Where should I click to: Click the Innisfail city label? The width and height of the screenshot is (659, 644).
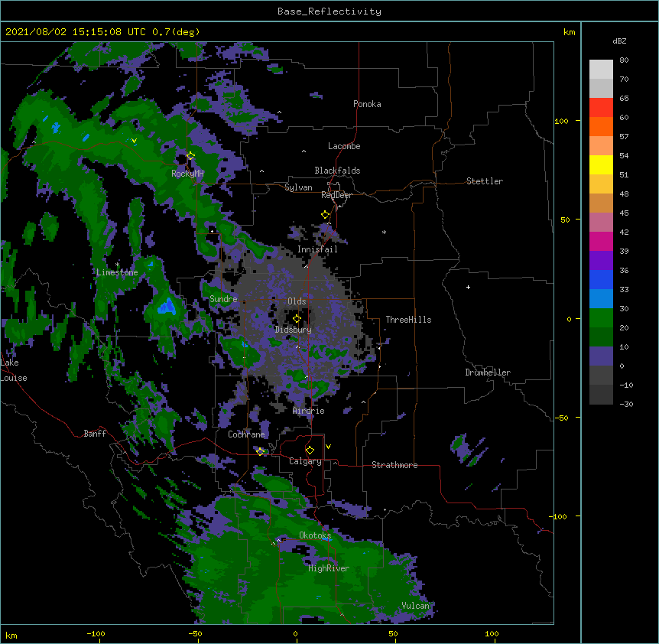[317, 249]
